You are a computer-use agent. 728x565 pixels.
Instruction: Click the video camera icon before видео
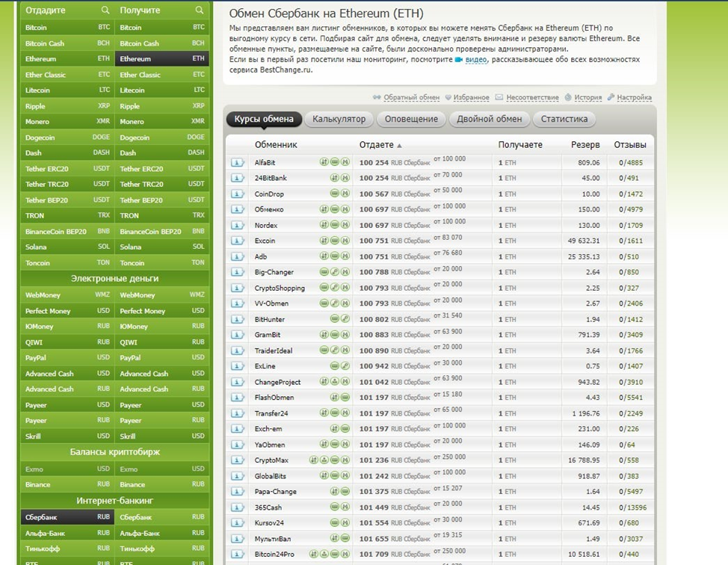(x=458, y=60)
